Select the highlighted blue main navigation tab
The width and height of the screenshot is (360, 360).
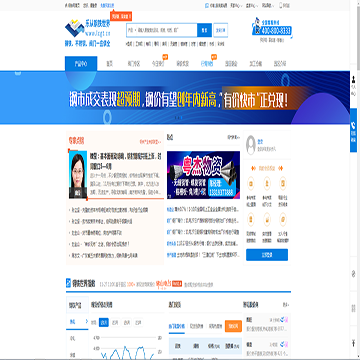pos(81,63)
